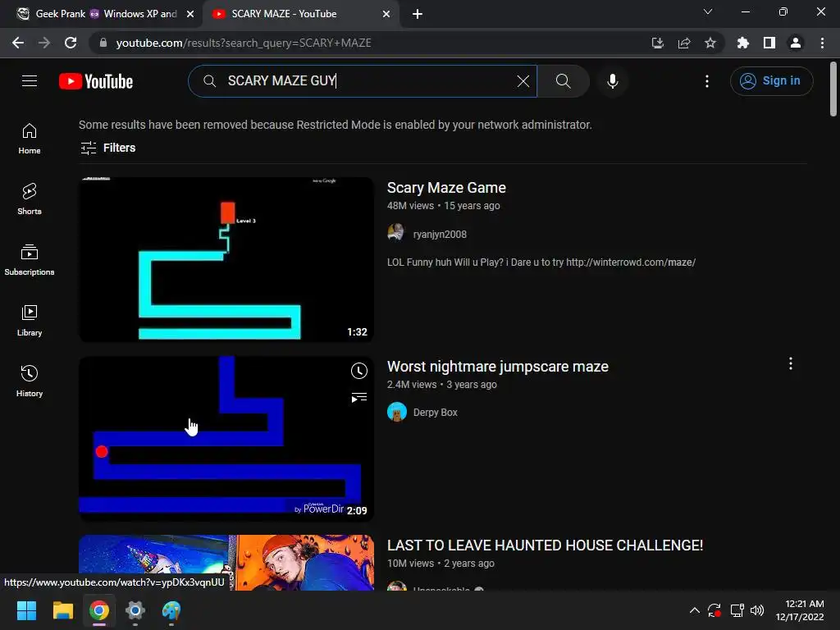Open Chrome profile icon

tap(796, 43)
